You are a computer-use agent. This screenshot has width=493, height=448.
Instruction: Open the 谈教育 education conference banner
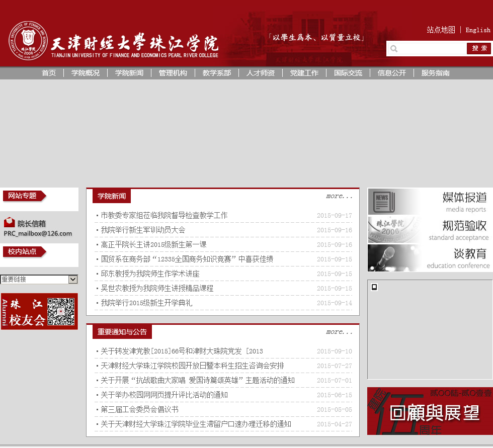pos(430,258)
